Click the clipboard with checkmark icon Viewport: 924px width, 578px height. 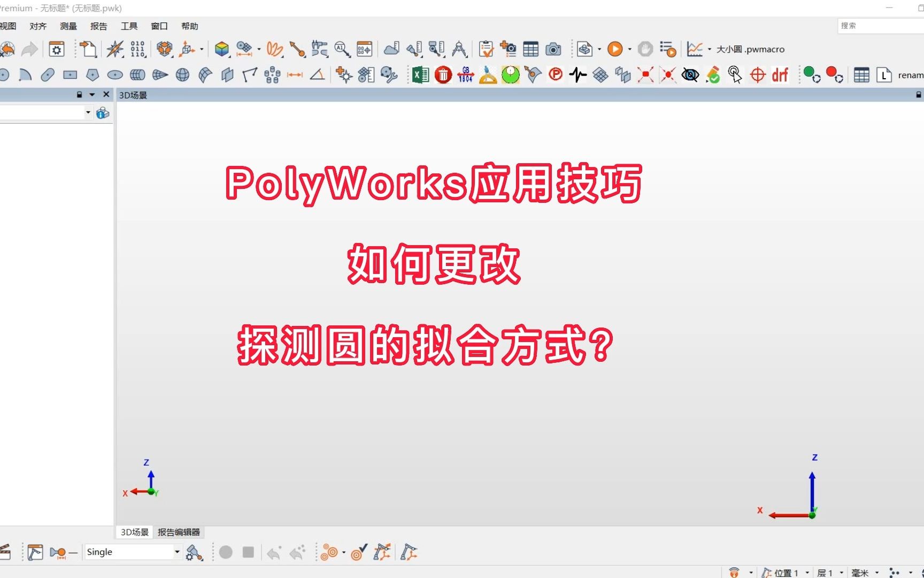(486, 49)
